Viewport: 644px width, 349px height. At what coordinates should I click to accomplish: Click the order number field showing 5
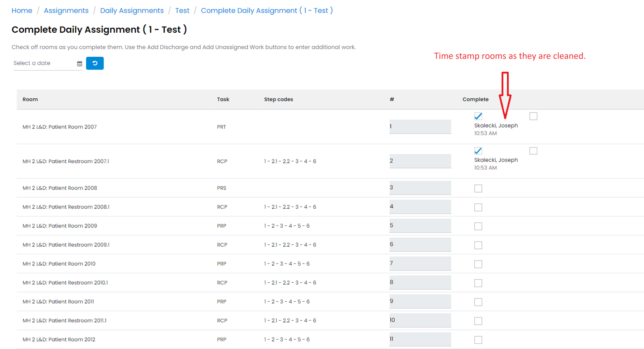tap(420, 226)
